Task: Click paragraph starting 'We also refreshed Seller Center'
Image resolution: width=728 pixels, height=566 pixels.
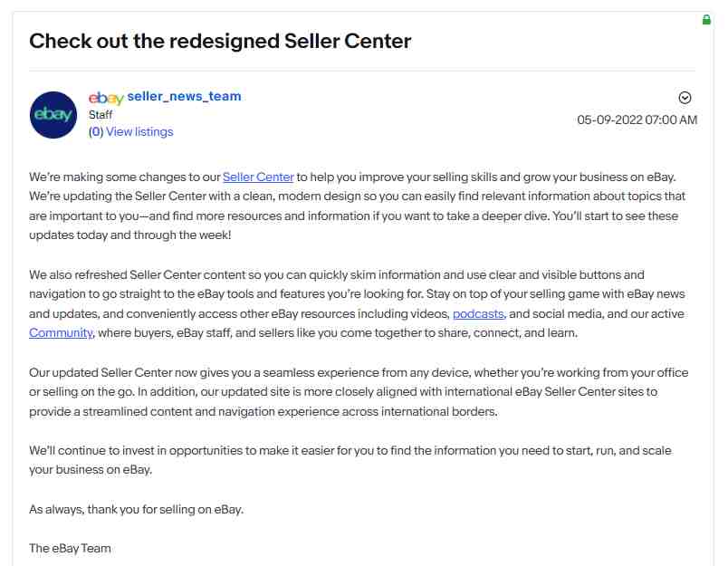Action: coord(359,303)
